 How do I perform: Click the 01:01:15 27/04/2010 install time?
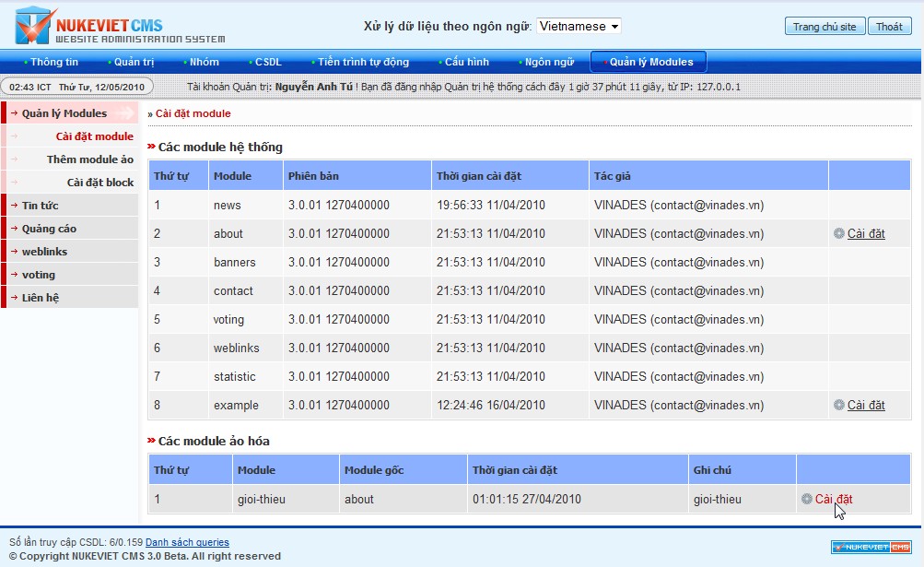coord(527,499)
